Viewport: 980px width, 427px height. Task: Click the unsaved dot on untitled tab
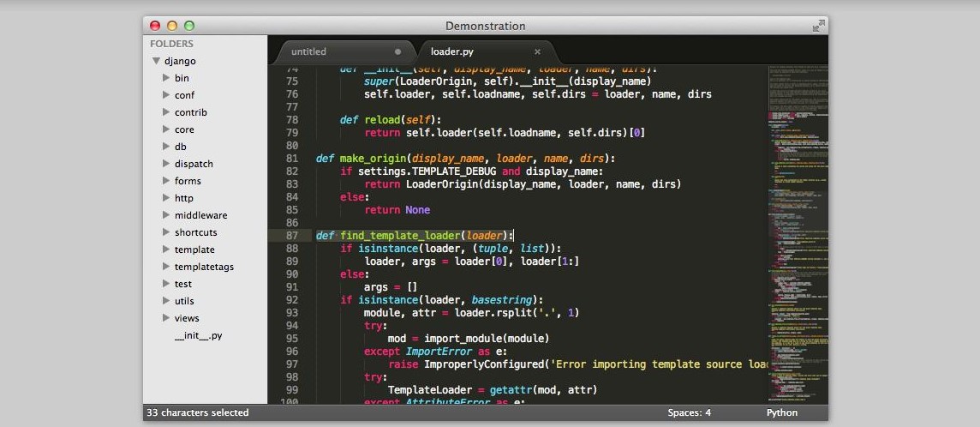click(398, 52)
